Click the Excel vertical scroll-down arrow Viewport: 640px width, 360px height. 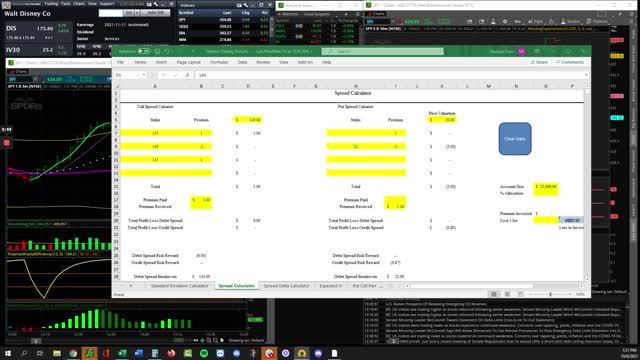pos(587,279)
